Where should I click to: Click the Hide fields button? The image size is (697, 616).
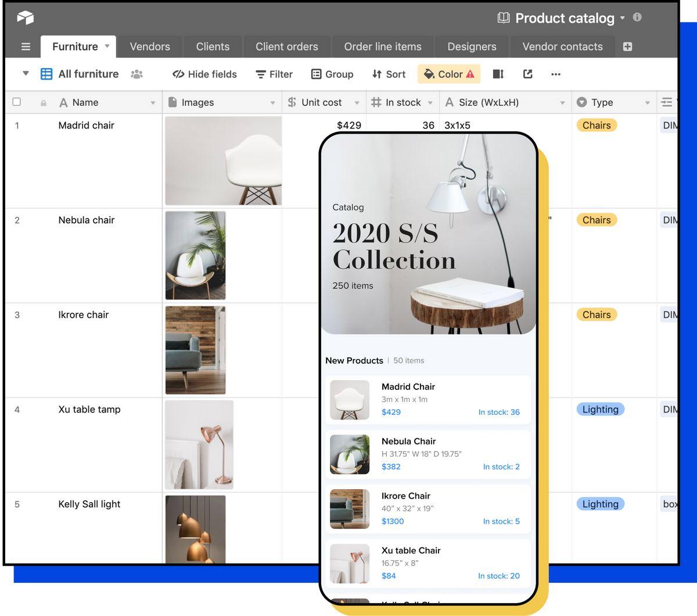[204, 74]
